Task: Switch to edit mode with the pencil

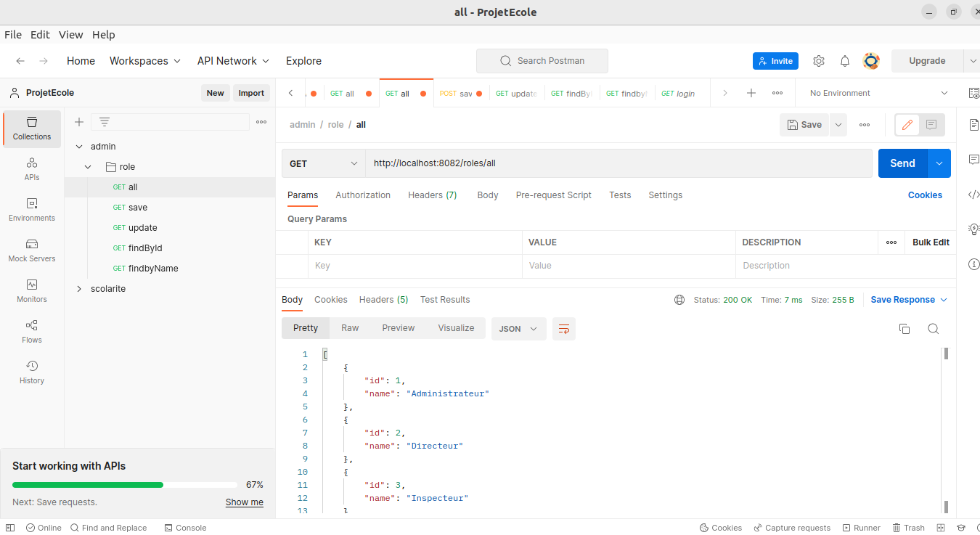Action: (x=907, y=125)
